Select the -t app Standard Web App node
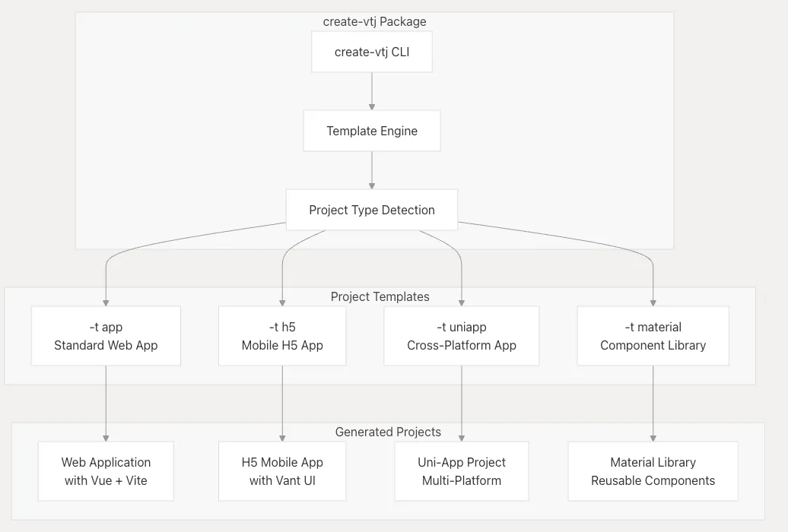Viewport: 788px width, 532px height. (x=106, y=336)
